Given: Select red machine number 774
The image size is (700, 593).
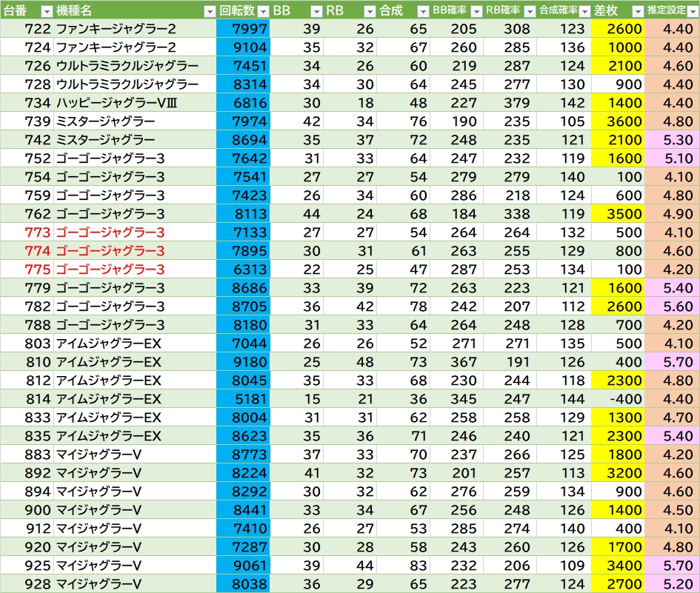Looking at the screenshot, I should (27, 251).
